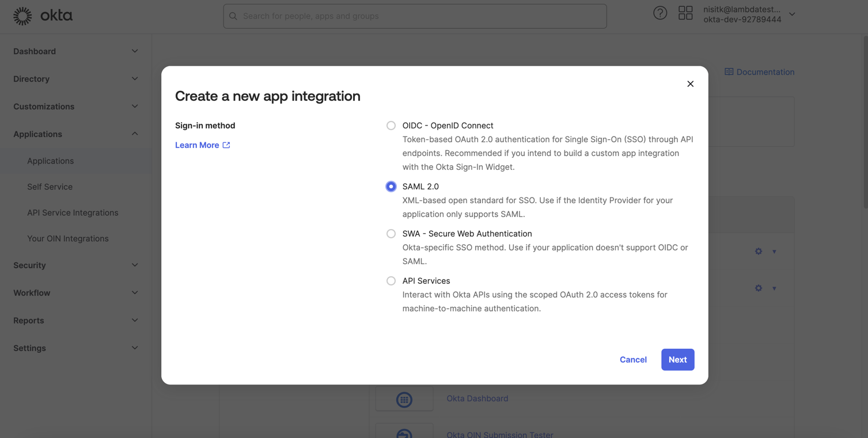Click the external link icon beside Learn More
The width and height of the screenshot is (868, 438).
(225, 144)
